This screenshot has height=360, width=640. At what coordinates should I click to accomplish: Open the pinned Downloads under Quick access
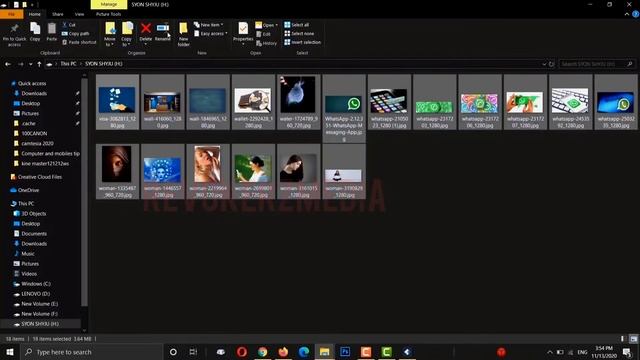tap(34, 93)
